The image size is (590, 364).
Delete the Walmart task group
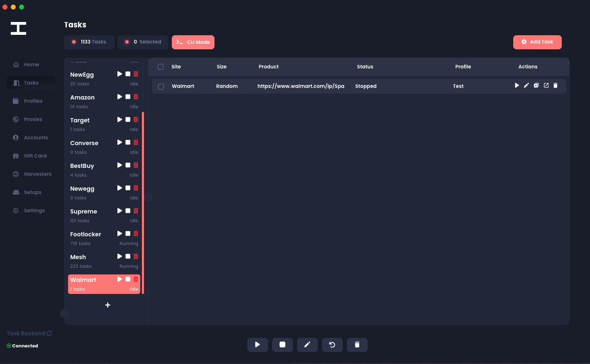(136, 279)
